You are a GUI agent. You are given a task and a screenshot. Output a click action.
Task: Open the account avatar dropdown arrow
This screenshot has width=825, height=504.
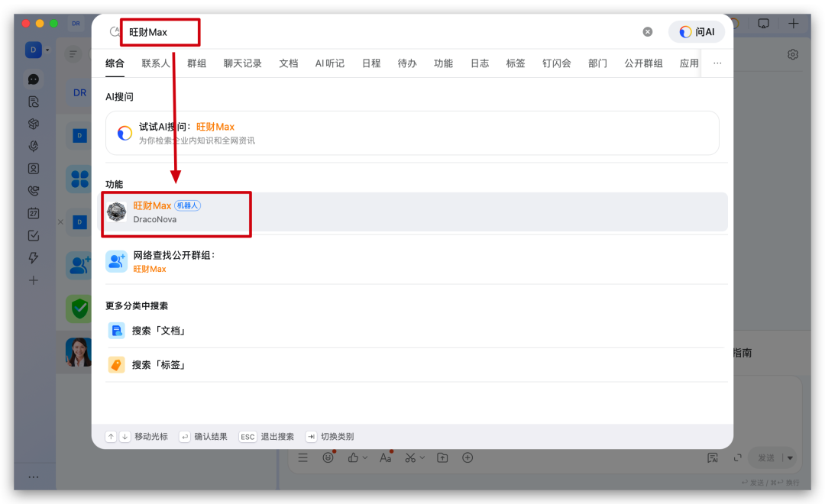(x=47, y=50)
